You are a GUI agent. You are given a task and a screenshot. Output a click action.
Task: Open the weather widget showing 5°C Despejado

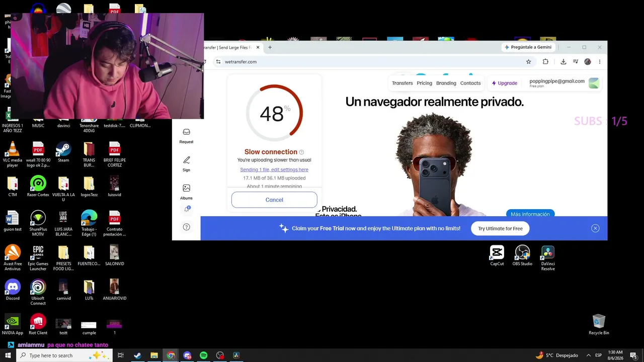[556, 355]
